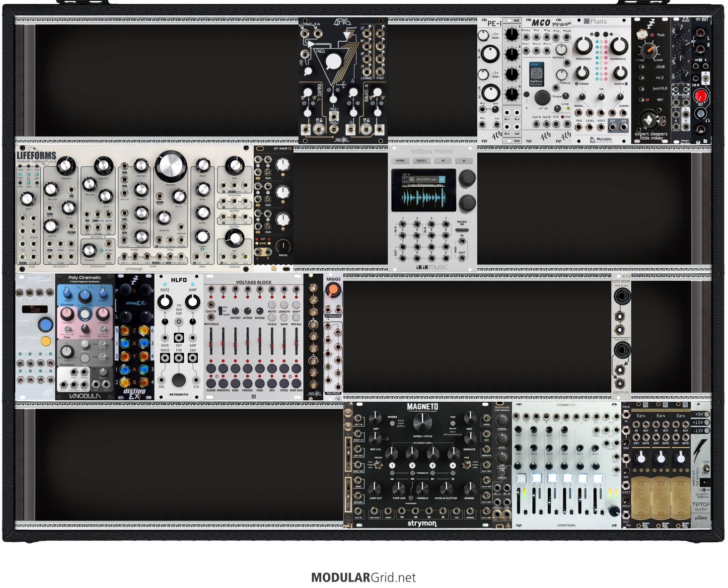Click the FREQUENCY knob on Plaits
Image resolution: width=728 pixels, height=588 pixels.
[583, 46]
